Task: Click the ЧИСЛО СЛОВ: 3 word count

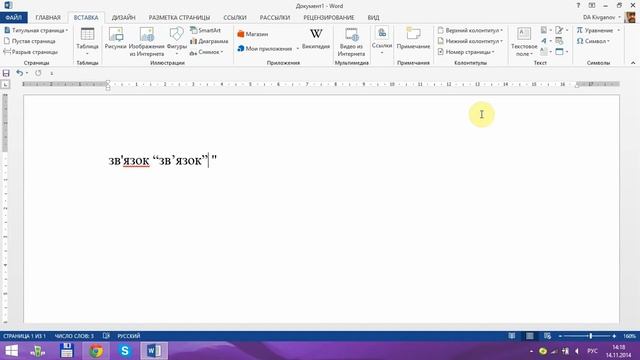Action: pos(74,336)
